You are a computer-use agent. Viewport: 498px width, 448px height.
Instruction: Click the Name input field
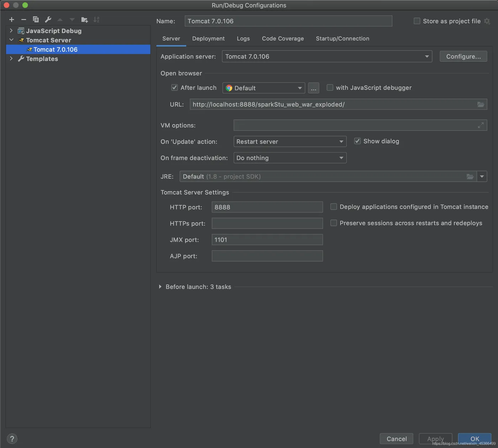click(x=288, y=21)
